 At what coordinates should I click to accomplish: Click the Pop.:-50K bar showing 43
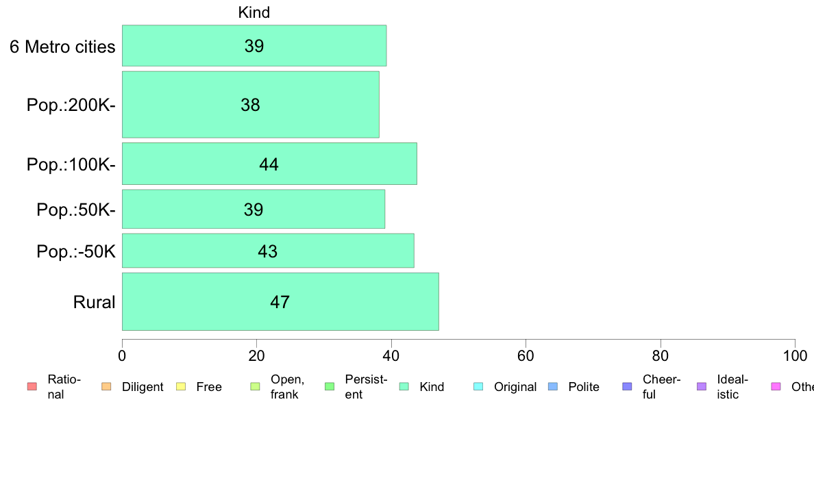click(x=268, y=251)
